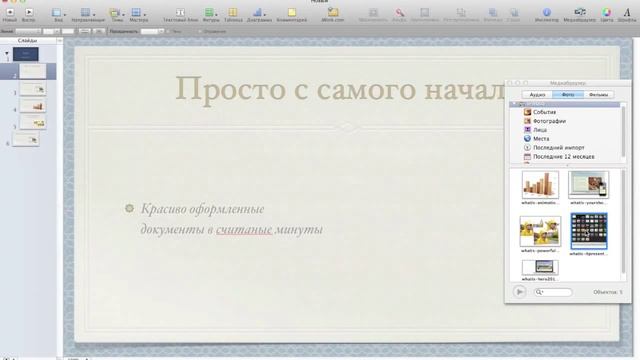Click the Group toolbar icon
The height and width of the screenshot is (360, 640).
click(425, 13)
